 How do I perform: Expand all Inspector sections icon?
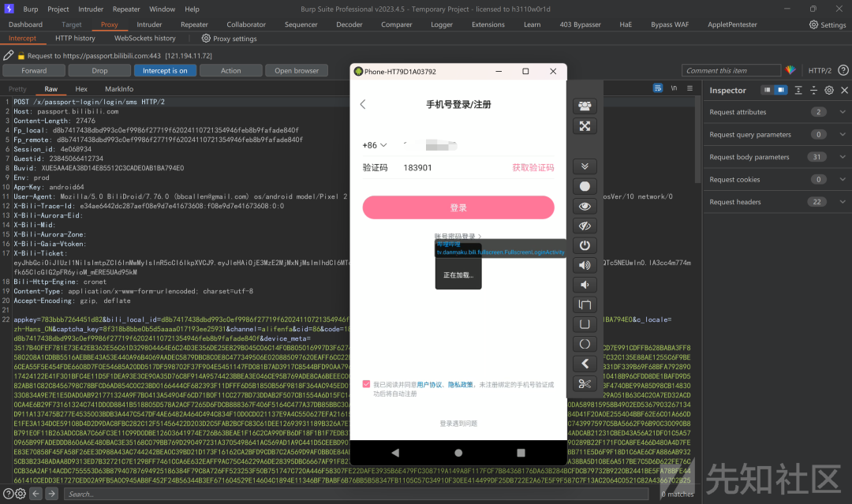pyautogui.click(x=798, y=90)
